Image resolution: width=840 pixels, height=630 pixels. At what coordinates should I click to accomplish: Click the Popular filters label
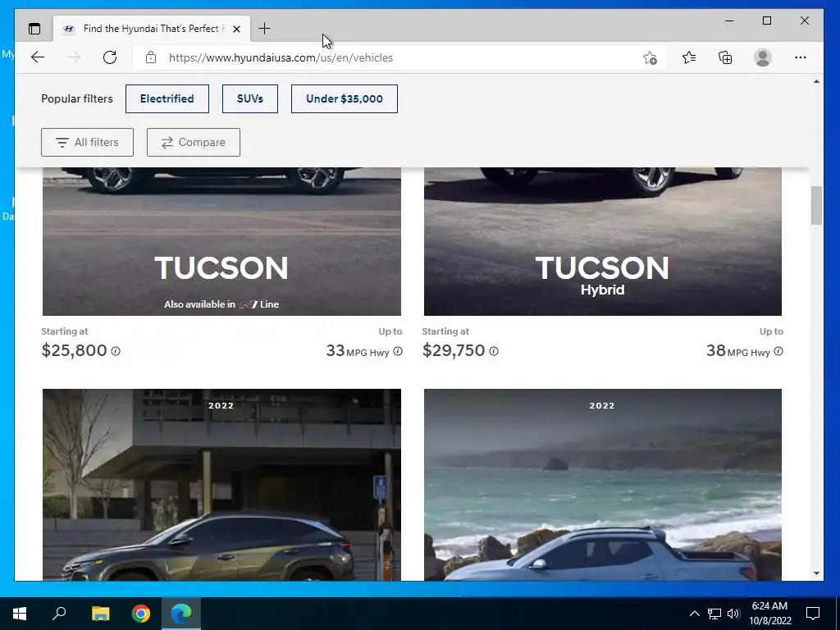point(77,98)
